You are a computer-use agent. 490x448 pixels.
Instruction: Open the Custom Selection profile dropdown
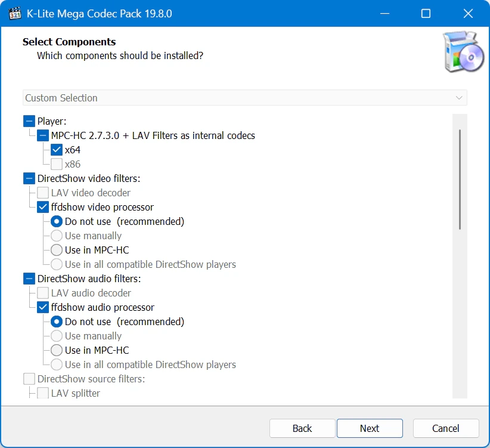pyautogui.click(x=244, y=98)
